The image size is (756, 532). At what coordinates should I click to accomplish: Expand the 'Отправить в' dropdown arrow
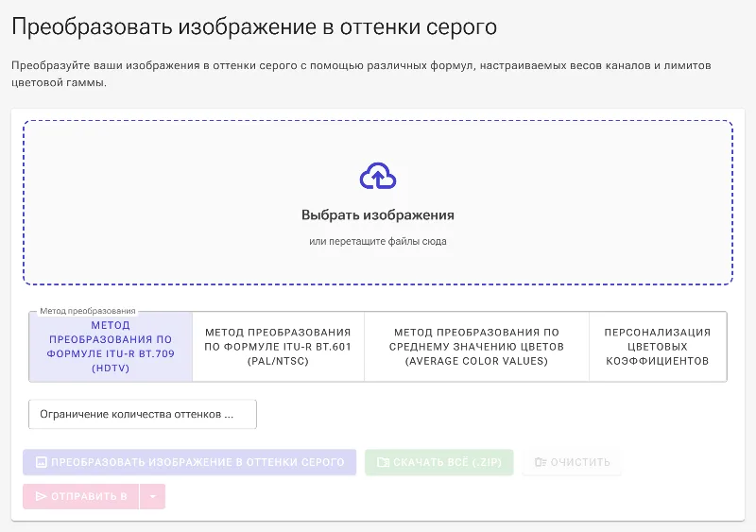[152, 496]
